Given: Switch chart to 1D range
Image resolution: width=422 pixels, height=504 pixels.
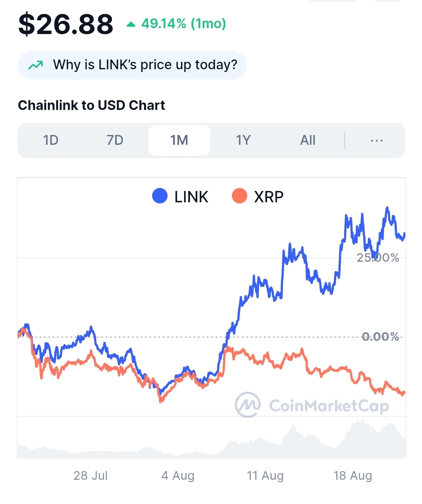Looking at the screenshot, I should (x=50, y=140).
